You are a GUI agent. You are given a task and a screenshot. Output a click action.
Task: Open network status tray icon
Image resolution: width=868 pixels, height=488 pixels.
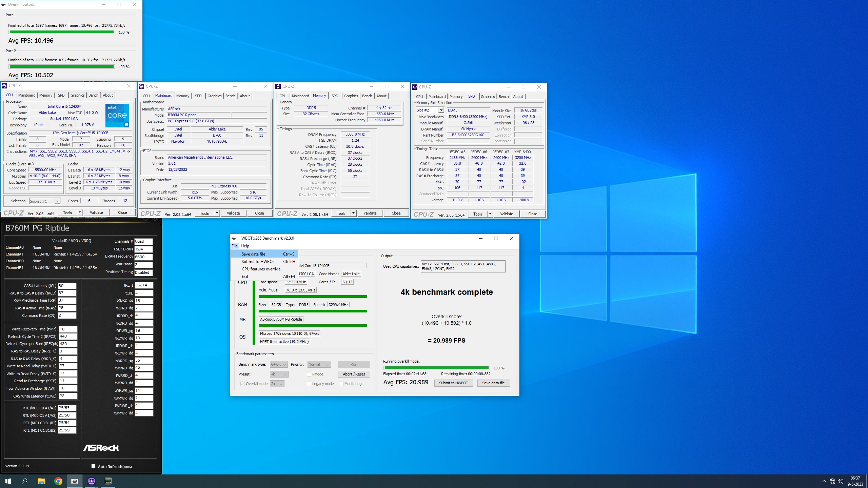(x=832, y=481)
